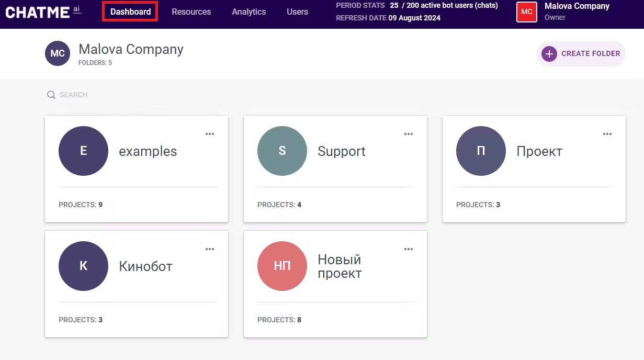Image resolution: width=644 pixels, height=360 pixels.
Task: Click the Проект folder П avatar
Action: point(481,151)
